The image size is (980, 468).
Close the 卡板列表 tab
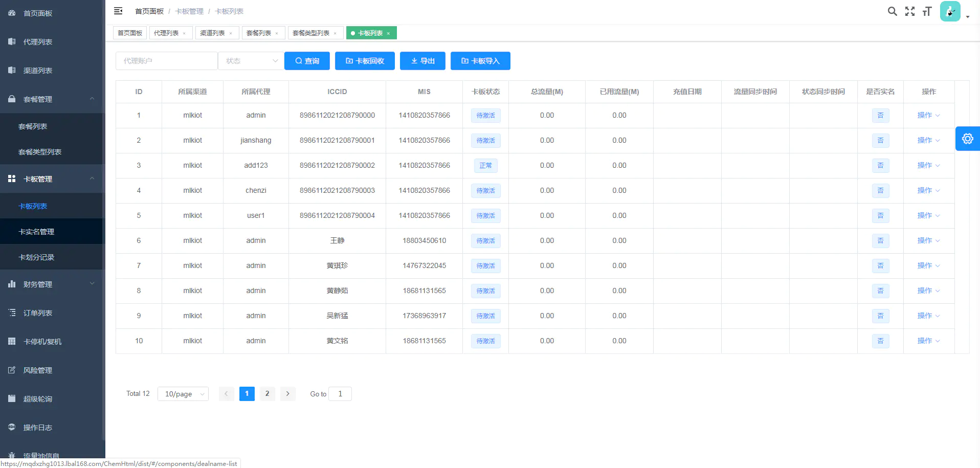coord(388,33)
